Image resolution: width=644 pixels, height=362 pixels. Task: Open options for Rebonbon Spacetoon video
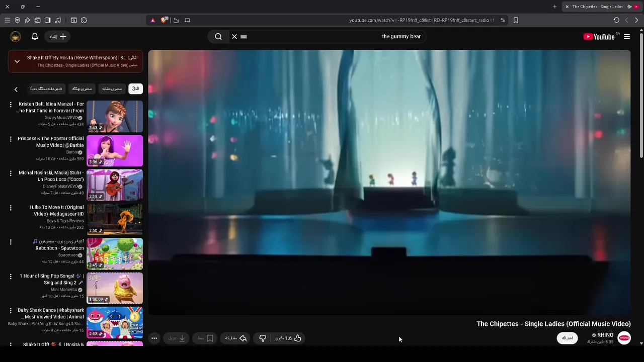(11, 242)
